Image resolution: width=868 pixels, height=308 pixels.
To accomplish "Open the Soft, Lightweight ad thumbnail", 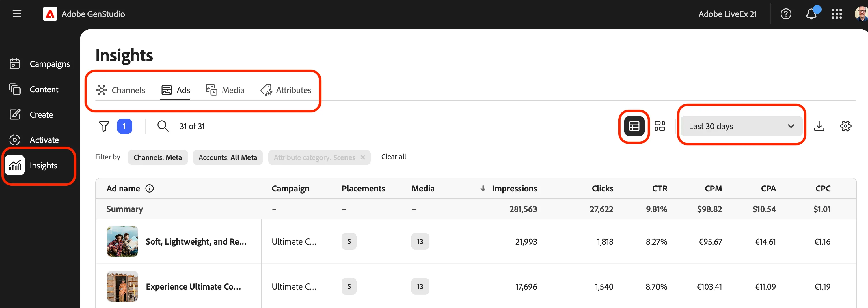I will (122, 241).
